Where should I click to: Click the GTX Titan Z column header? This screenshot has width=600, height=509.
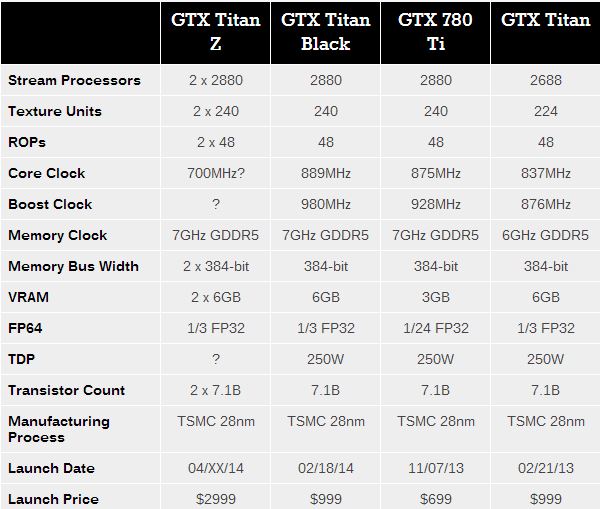pos(216,32)
